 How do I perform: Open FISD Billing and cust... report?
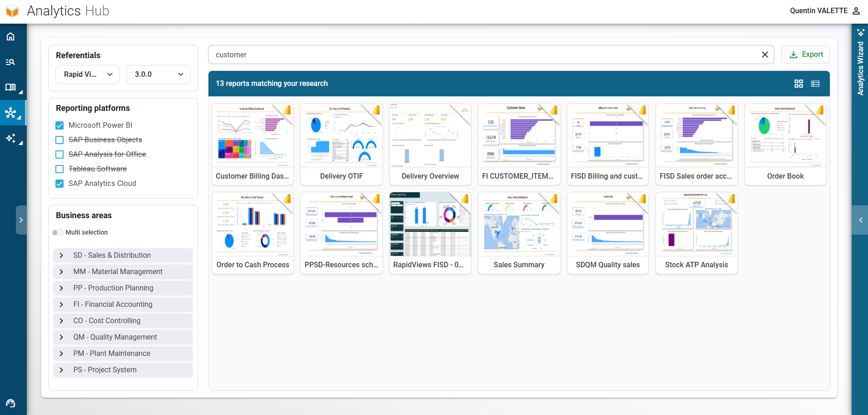pos(608,145)
